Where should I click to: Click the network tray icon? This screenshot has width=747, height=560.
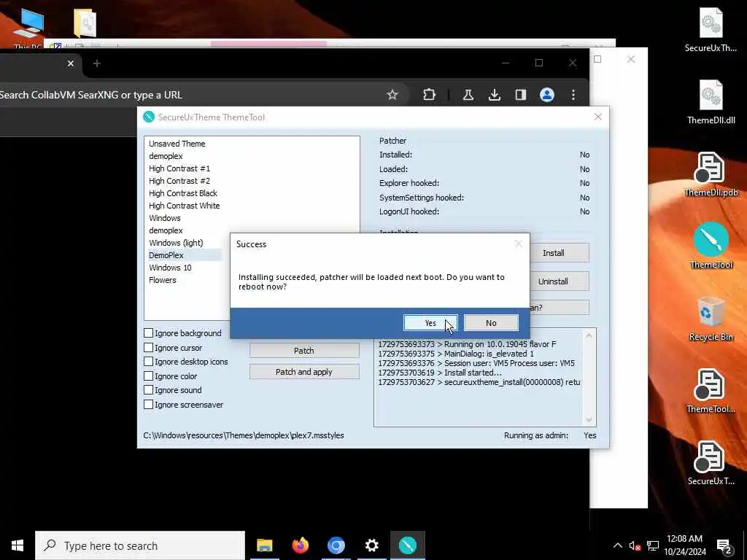pyautogui.click(x=653, y=545)
